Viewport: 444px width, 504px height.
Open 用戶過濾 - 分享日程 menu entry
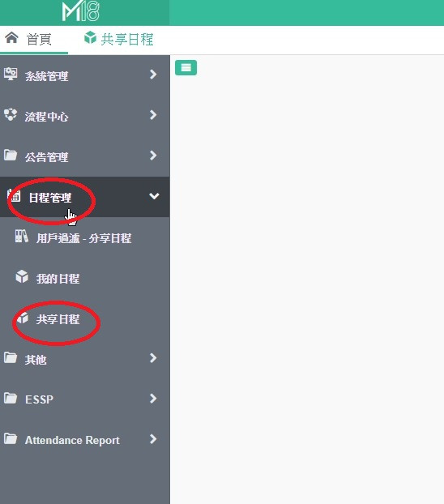pyautogui.click(x=84, y=238)
